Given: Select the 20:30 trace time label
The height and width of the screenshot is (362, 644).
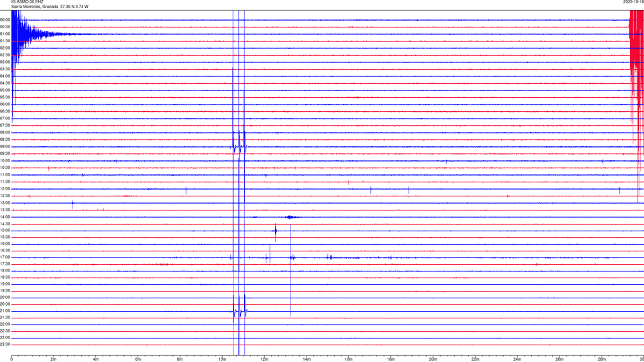Looking at the screenshot, I should [5, 304].
